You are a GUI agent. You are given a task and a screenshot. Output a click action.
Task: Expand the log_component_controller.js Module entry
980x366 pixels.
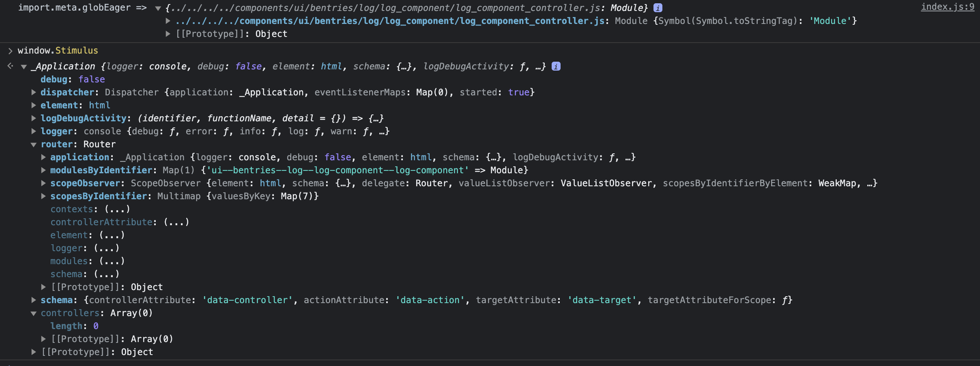click(168, 21)
